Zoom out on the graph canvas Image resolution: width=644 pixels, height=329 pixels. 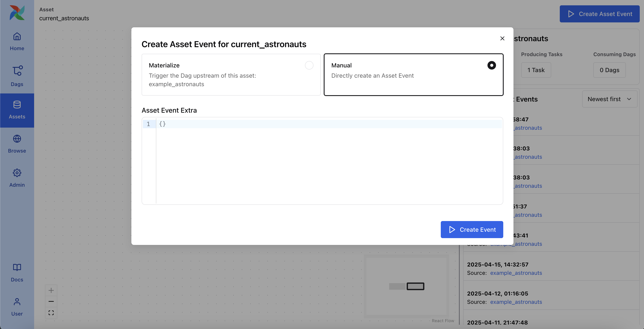pyautogui.click(x=51, y=301)
